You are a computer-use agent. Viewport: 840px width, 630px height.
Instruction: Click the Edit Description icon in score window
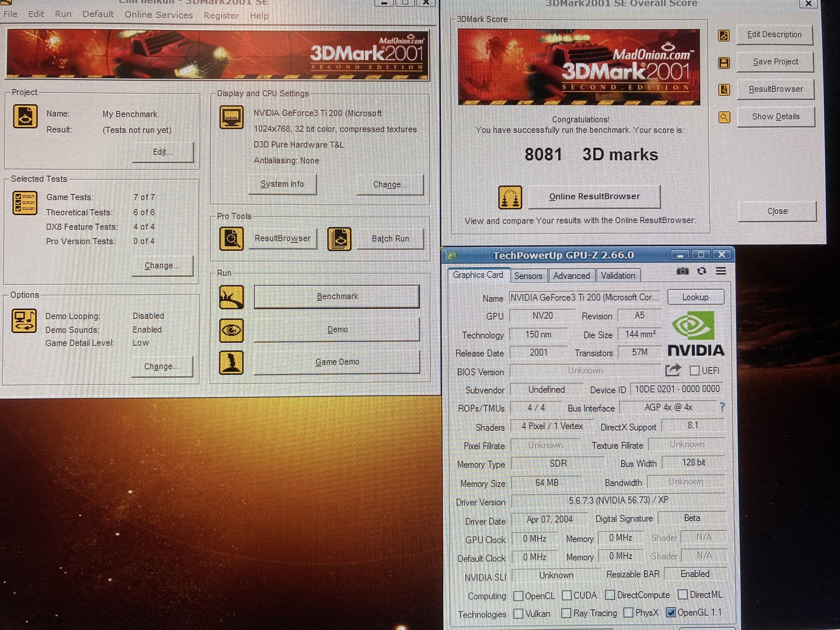click(x=724, y=35)
